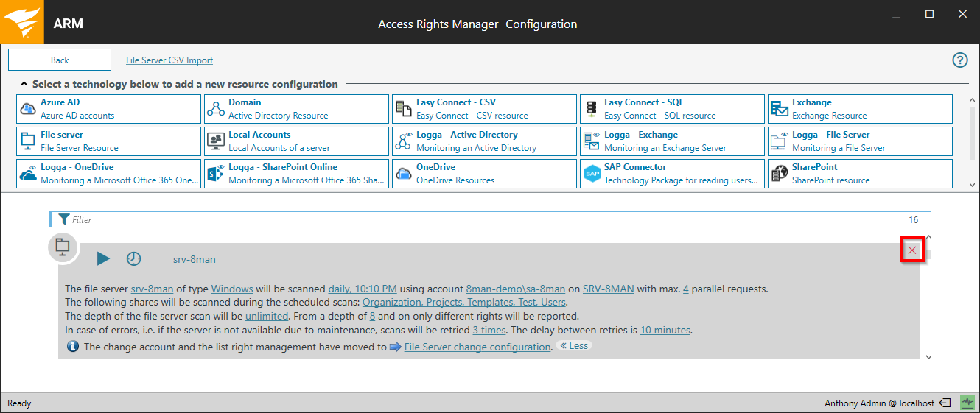Image resolution: width=980 pixels, height=413 pixels.
Task: Collapse the Select a technology section
Action: click(x=24, y=85)
